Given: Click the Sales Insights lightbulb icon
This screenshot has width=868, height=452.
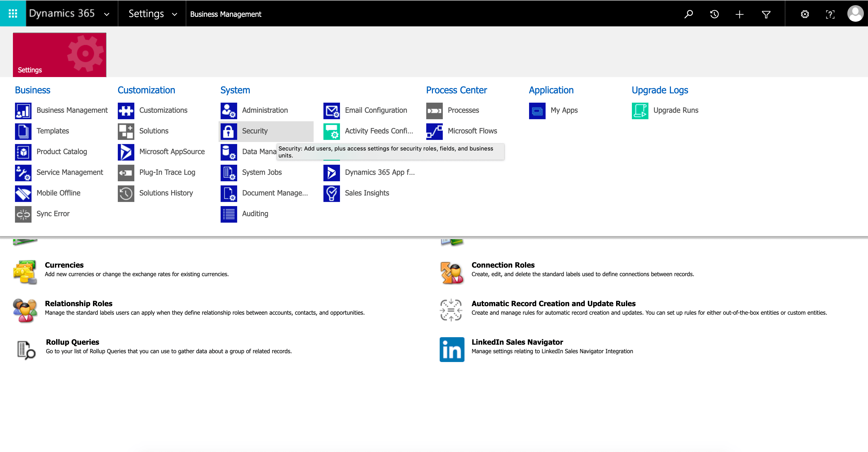Looking at the screenshot, I should pos(331,194).
